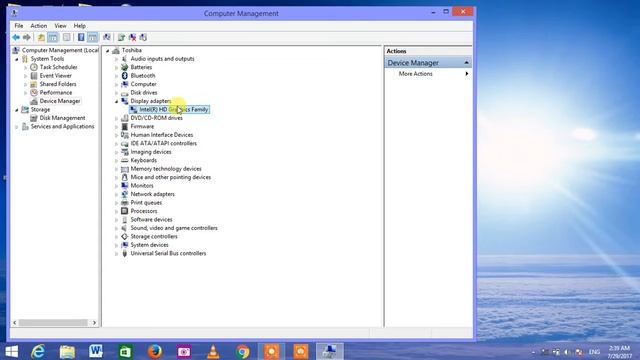The width and height of the screenshot is (640, 360).
Task: Select Task Scheduler in the console tree
Action: point(58,67)
